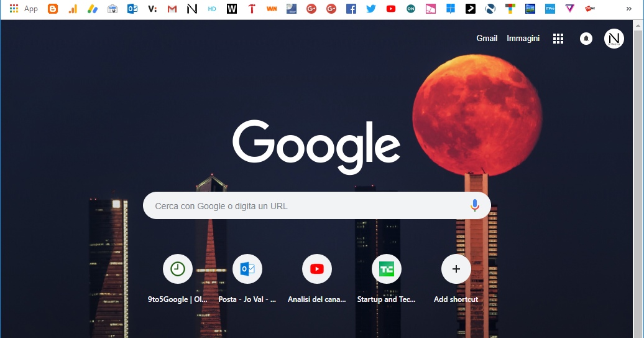644x338 pixels.
Task: Open the black W bookmark
Action: tap(232, 9)
